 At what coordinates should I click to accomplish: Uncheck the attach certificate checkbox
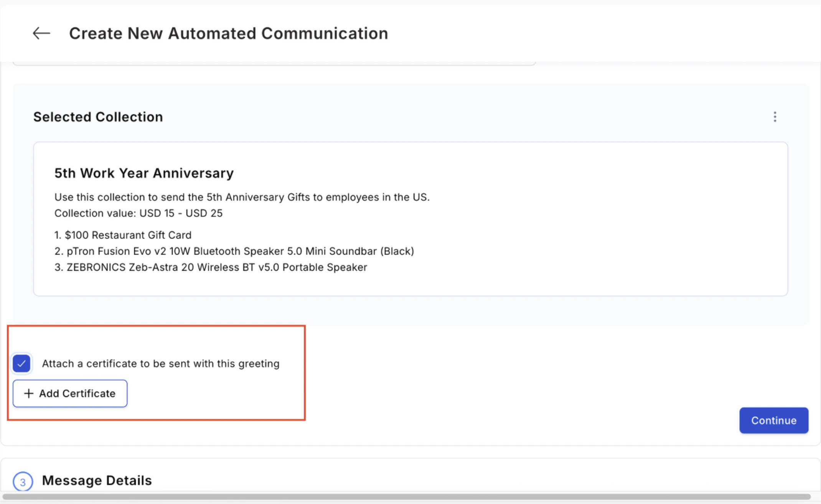coord(21,363)
